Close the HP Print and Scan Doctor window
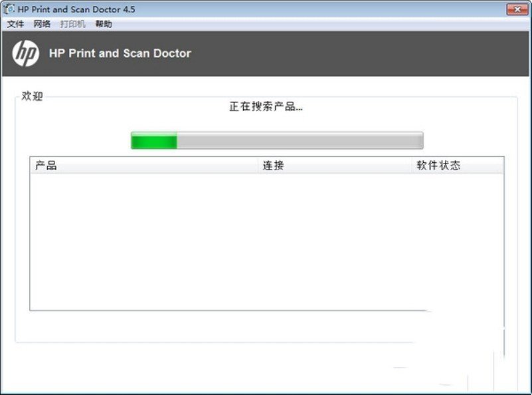532x395 pixels. pyautogui.click(x=517, y=9)
